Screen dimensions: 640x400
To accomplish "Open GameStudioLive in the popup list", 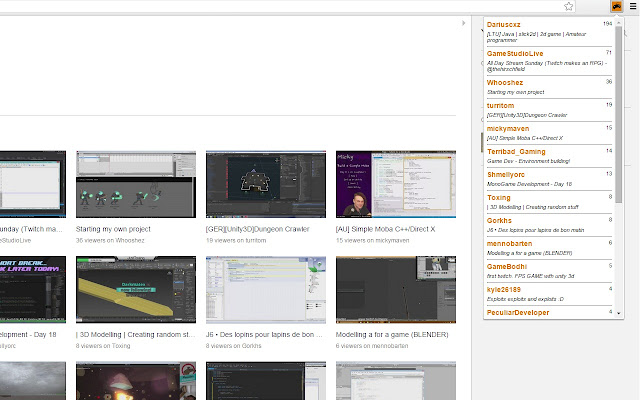I will pos(515,53).
